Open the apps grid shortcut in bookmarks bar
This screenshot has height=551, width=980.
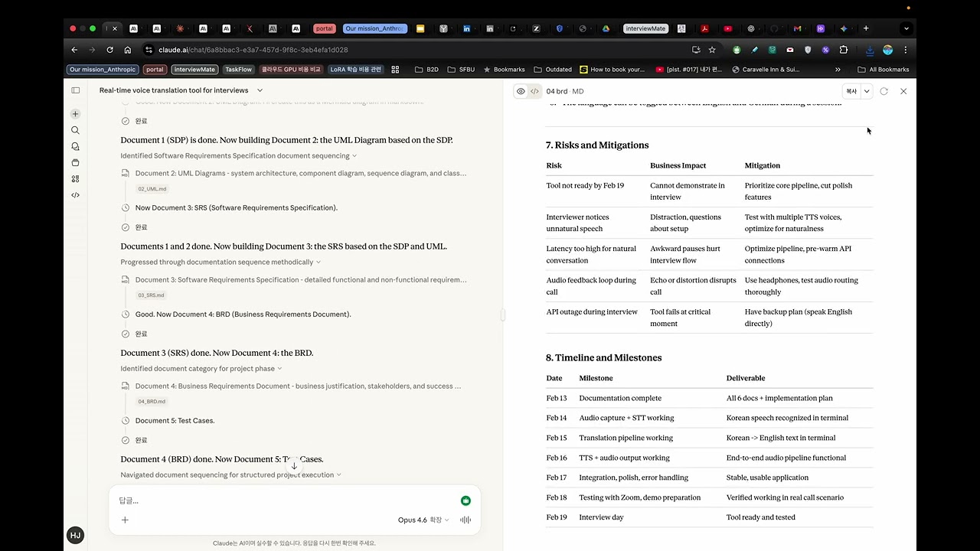[x=395, y=70]
